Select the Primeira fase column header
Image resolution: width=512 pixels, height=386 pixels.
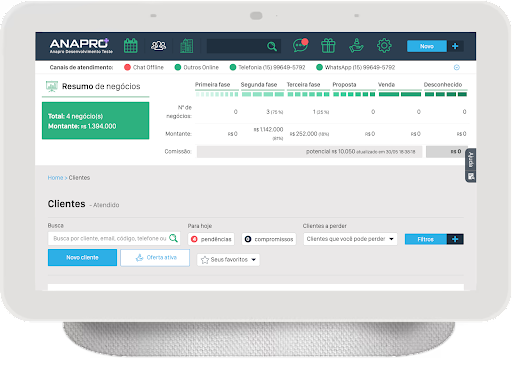click(x=213, y=85)
